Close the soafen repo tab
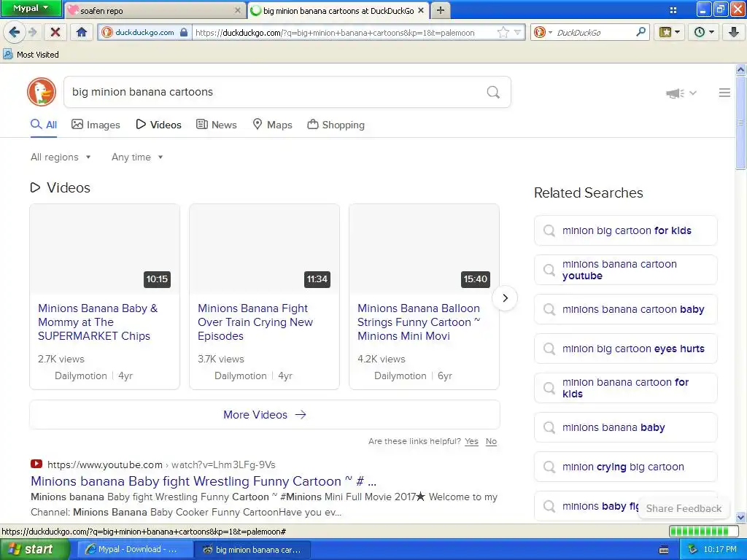The height and width of the screenshot is (560, 747). 238,10
